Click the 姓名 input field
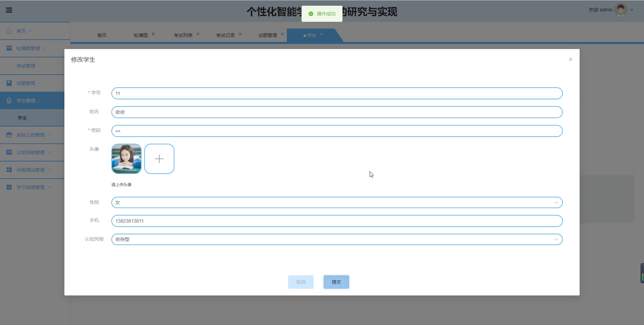Screen dimensions: 644x325 pos(337,112)
